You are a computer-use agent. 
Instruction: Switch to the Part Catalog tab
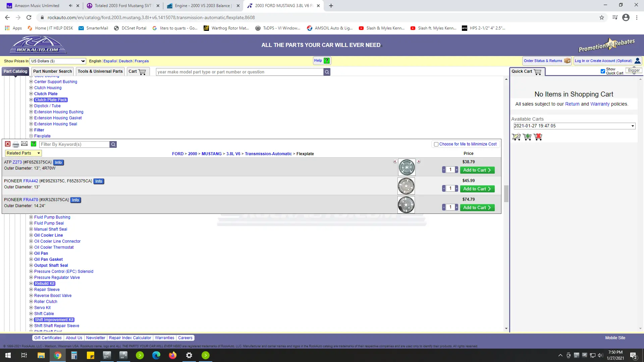15,71
